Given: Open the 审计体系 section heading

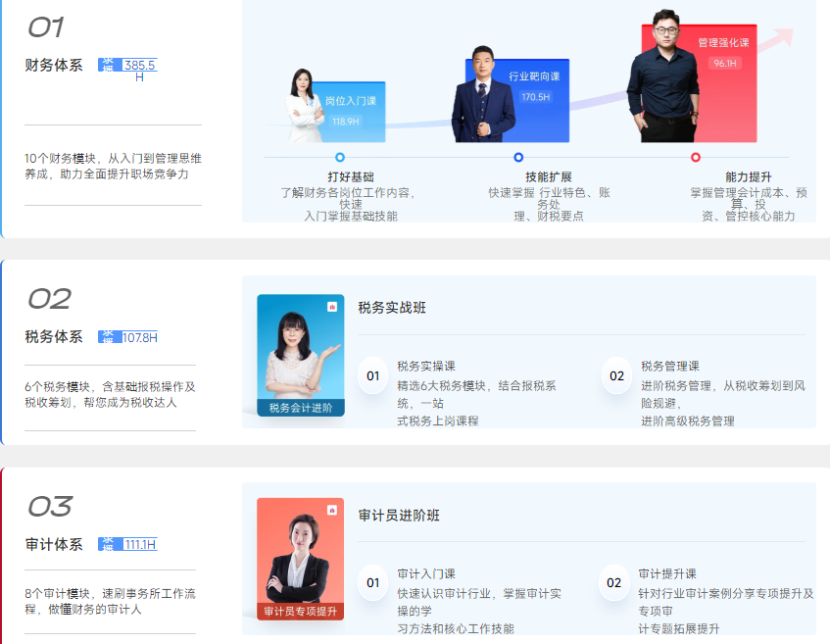Looking at the screenshot, I should pos(54,544).
